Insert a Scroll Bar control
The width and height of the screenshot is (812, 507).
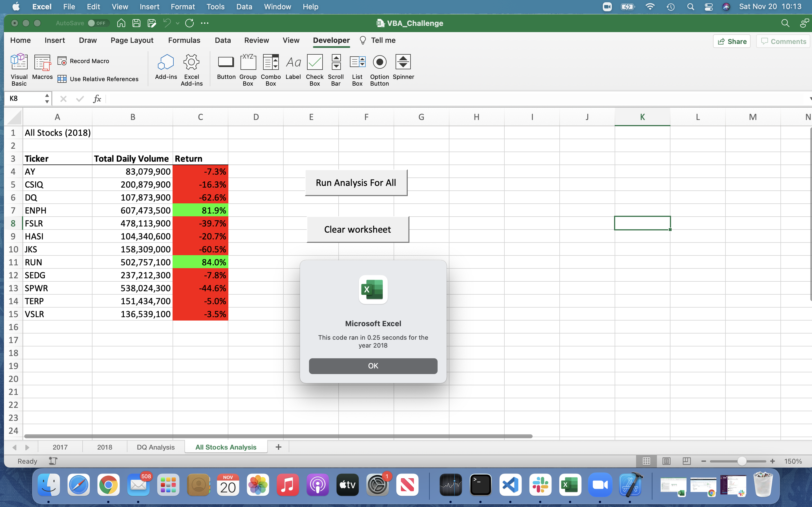coord(336,62)
